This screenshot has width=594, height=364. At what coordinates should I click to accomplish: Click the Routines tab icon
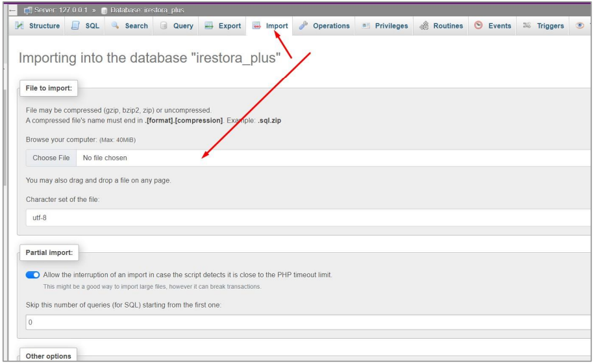click(424, 26)
